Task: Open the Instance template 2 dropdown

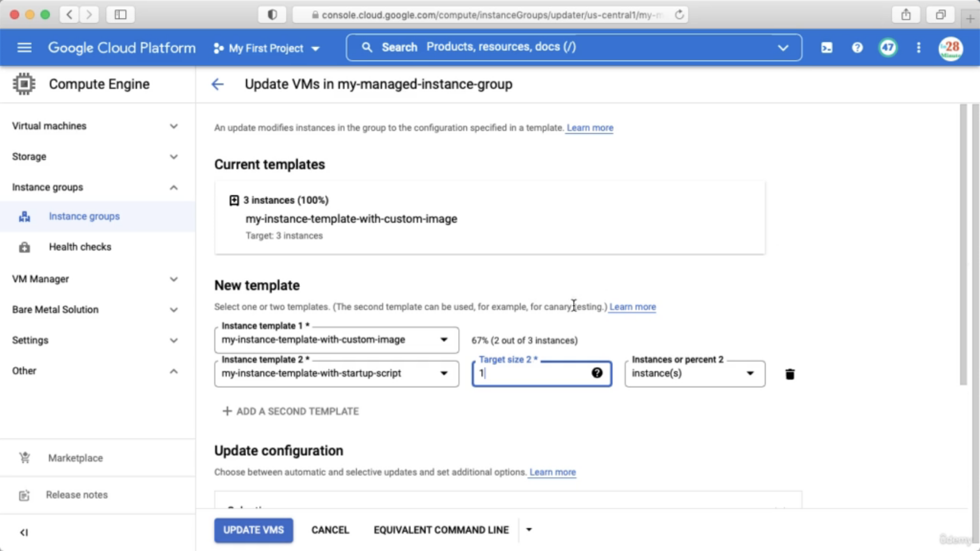Action: (x=337, y=373)
